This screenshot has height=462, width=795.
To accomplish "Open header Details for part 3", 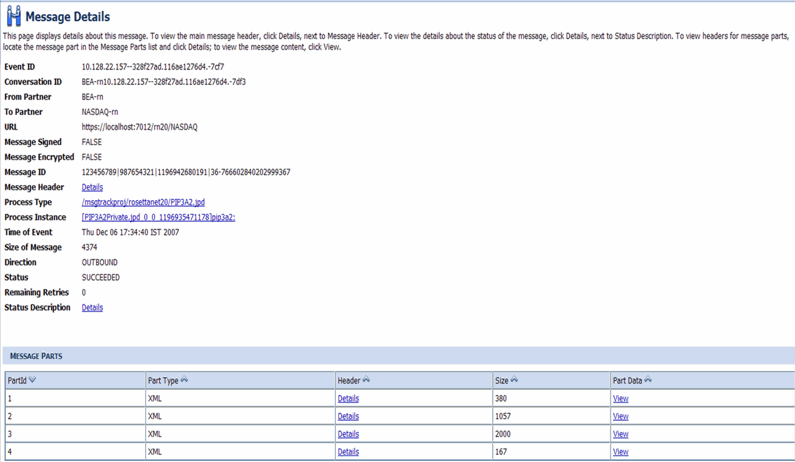I will (348, 434).
